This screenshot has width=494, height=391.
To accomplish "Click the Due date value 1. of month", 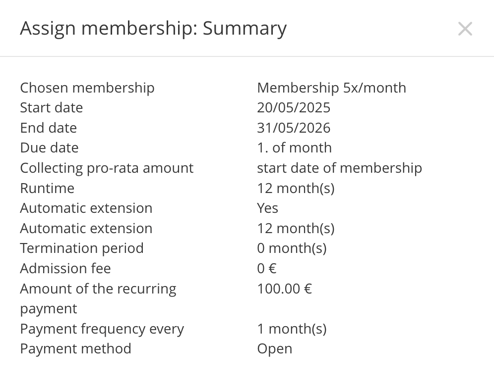I will click(294, 148).
